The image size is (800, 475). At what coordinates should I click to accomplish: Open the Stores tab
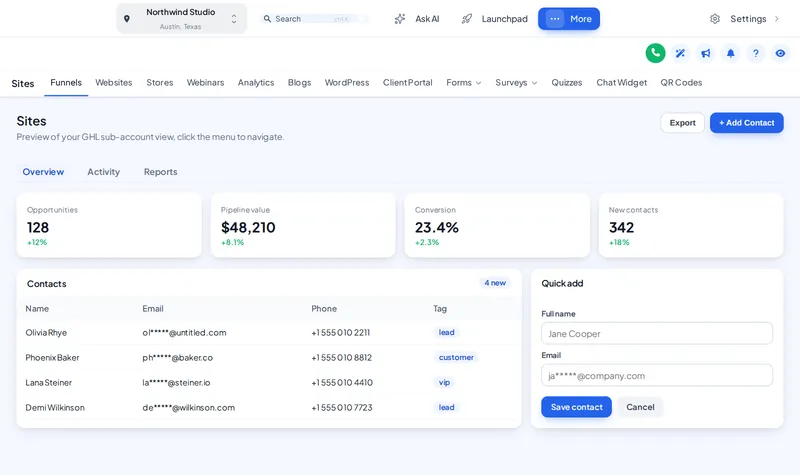click(160, 83)
